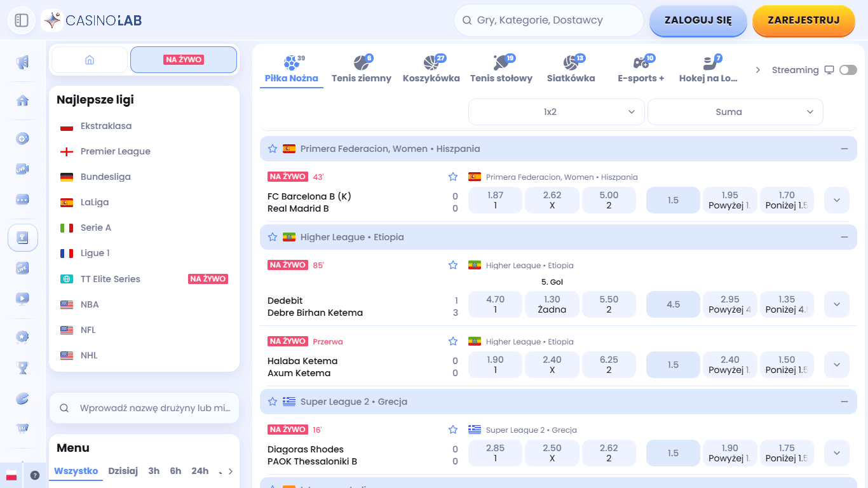Select the Wszystko menu filter
Viewport: 868px width, 488px height.
[76, 471]
